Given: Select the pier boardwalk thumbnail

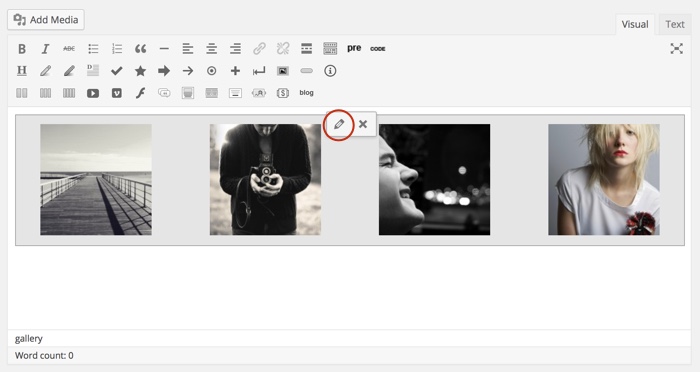Looking at the screenshot, I should click(96, 180).
